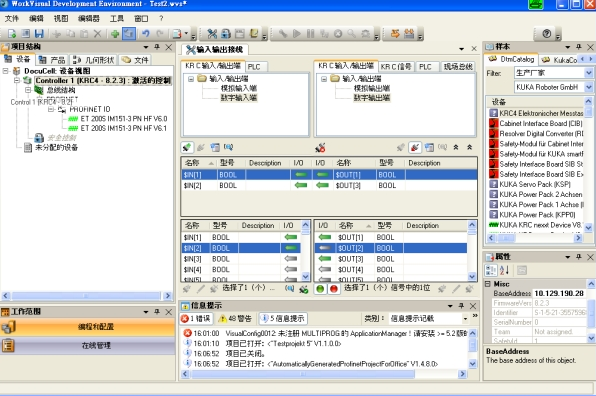
Task: Select the $OUT[4] row in output list
Action: click(x=391, y=269)
